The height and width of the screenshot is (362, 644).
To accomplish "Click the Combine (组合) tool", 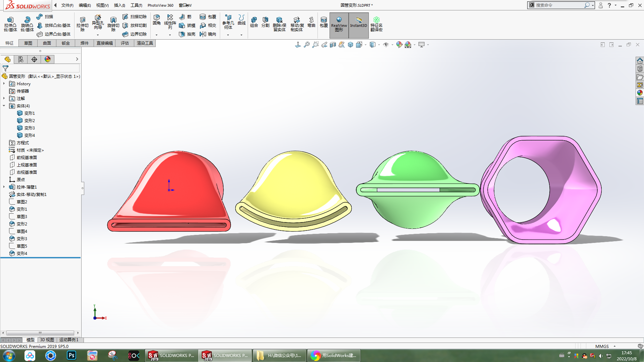I will point(254,22).
